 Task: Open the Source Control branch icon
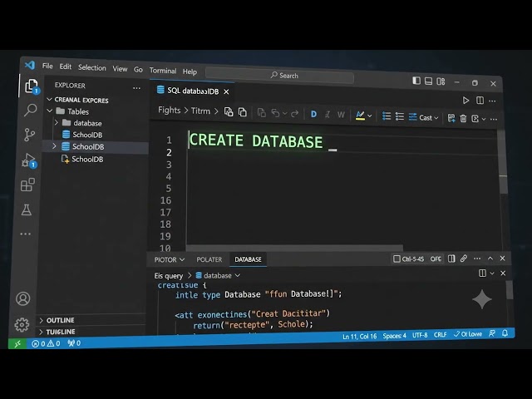pos(30,135)
